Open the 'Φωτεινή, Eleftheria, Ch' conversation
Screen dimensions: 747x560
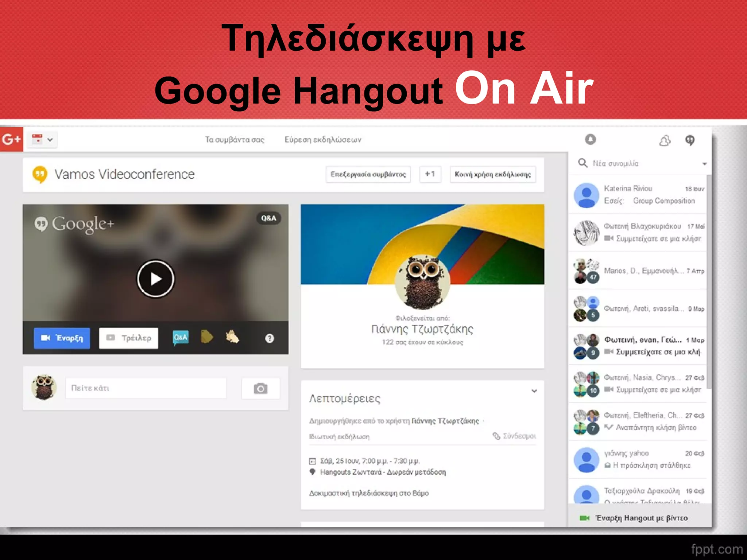click(x=638, y=422)
